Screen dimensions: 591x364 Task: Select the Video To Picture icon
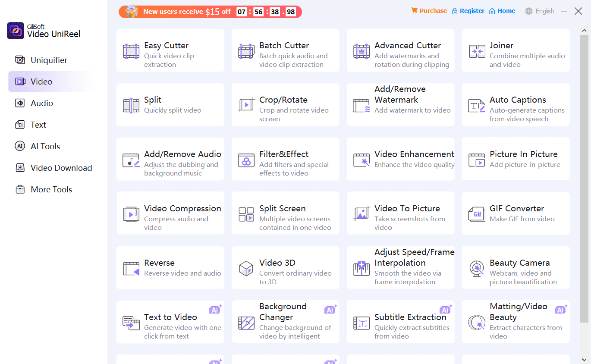(362, 213)
